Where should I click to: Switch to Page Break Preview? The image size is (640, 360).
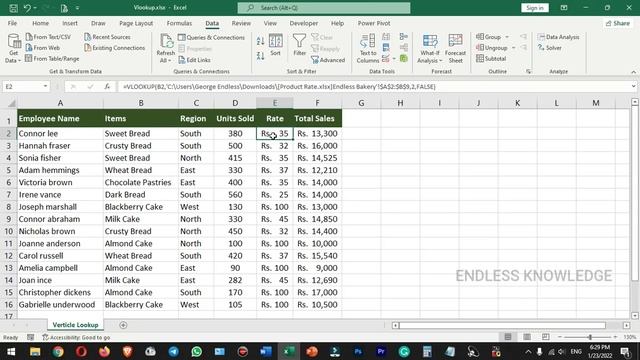coord(546,337)
